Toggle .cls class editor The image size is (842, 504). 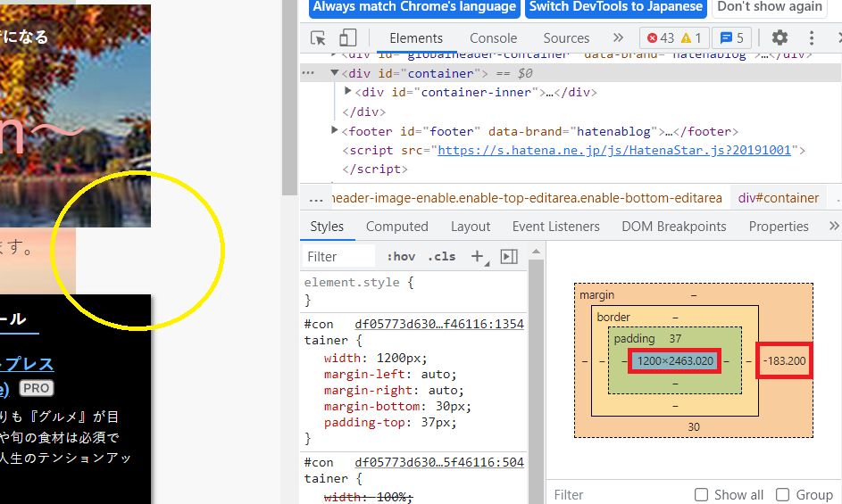click(x=441, y=257)
